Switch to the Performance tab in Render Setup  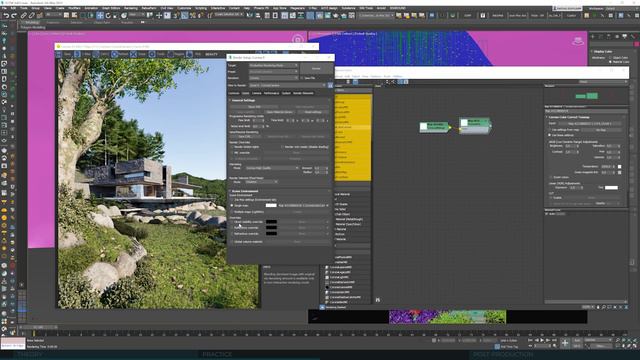pyautogui.click(x=271, y=93)
